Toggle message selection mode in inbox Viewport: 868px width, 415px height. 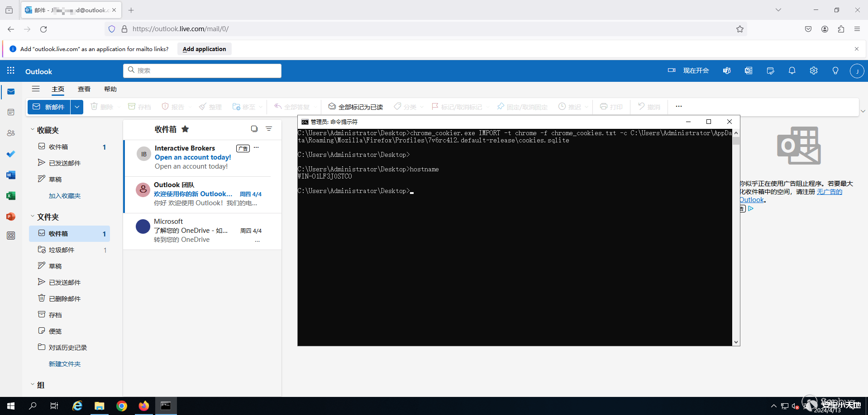pos(254,129)
